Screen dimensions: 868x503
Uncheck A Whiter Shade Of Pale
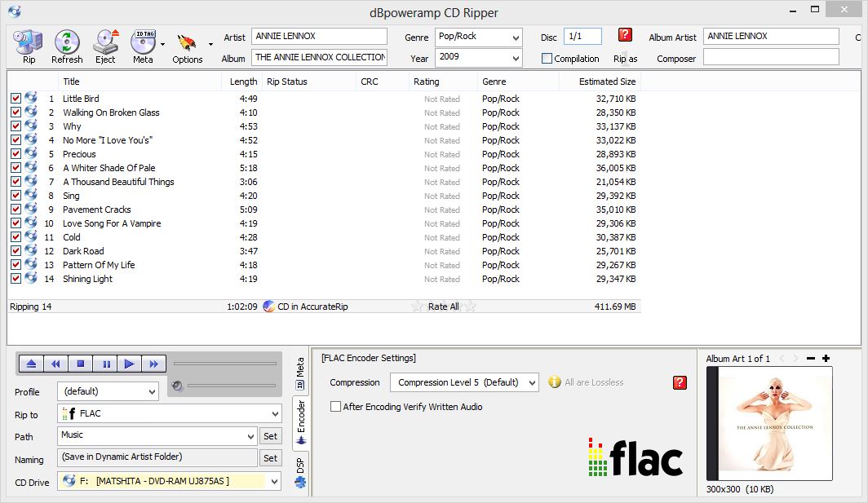point(15,168)
